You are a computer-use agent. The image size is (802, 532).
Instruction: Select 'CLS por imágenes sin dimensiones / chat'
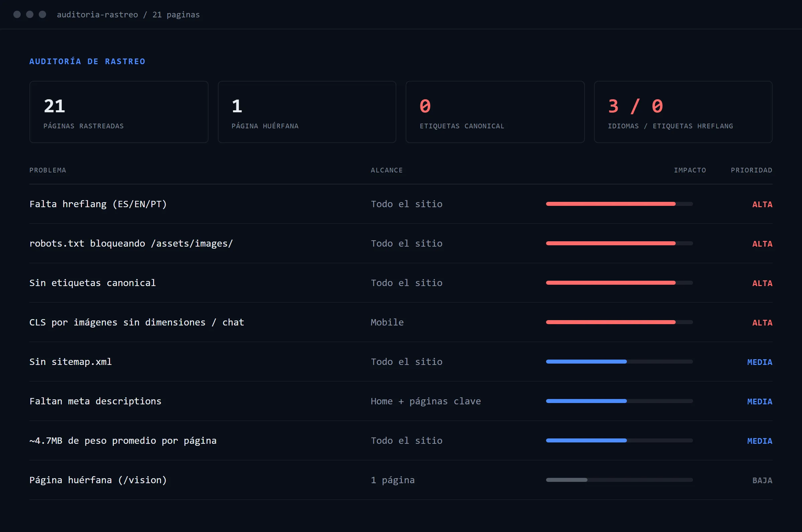[x=137, y=322]
